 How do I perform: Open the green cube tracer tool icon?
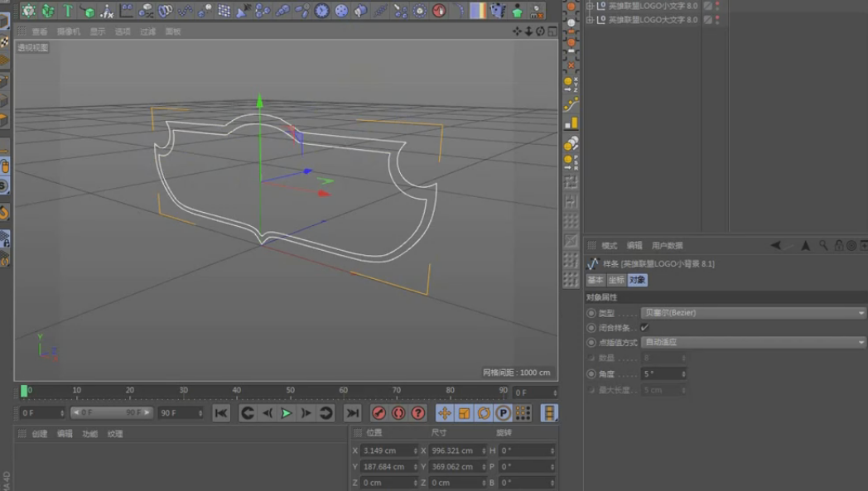click(88, 11)
